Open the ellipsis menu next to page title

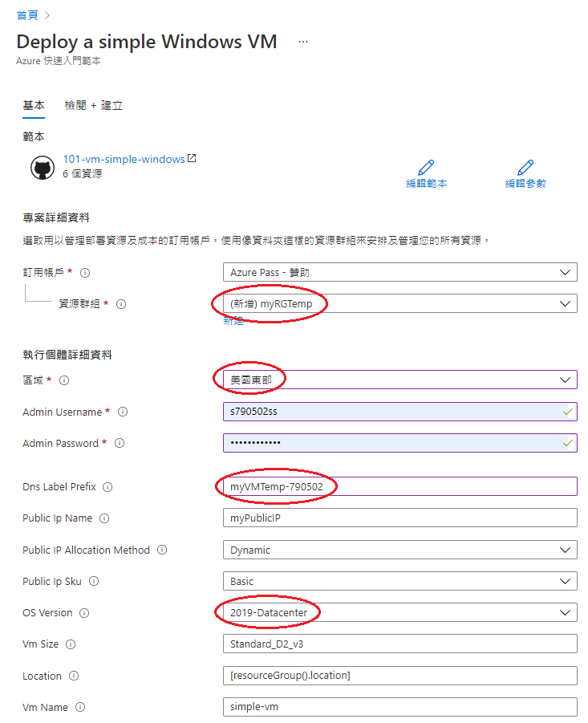coord(302,42)
